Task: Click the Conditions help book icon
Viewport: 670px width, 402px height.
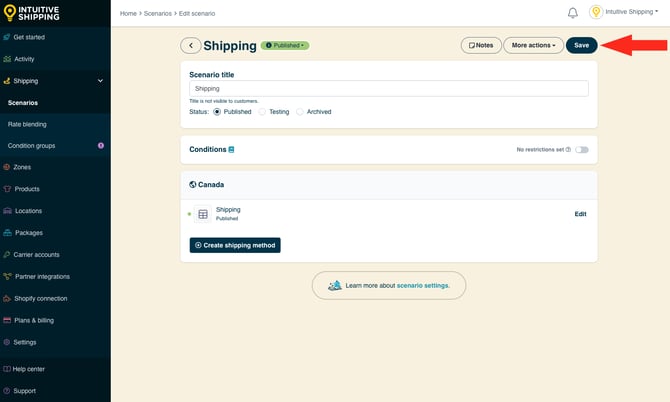Action: pyautogui.click(x=232, y=150)
